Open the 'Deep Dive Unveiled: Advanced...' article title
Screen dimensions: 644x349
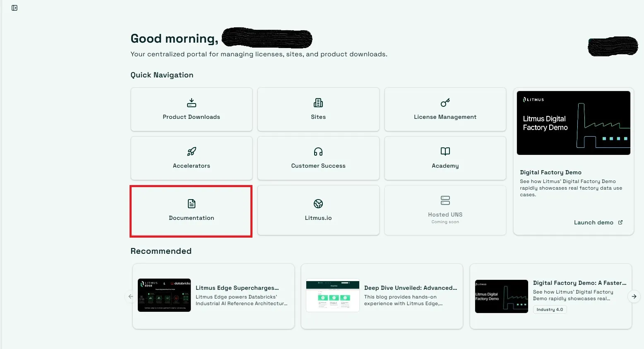click(x=411, y=288)
